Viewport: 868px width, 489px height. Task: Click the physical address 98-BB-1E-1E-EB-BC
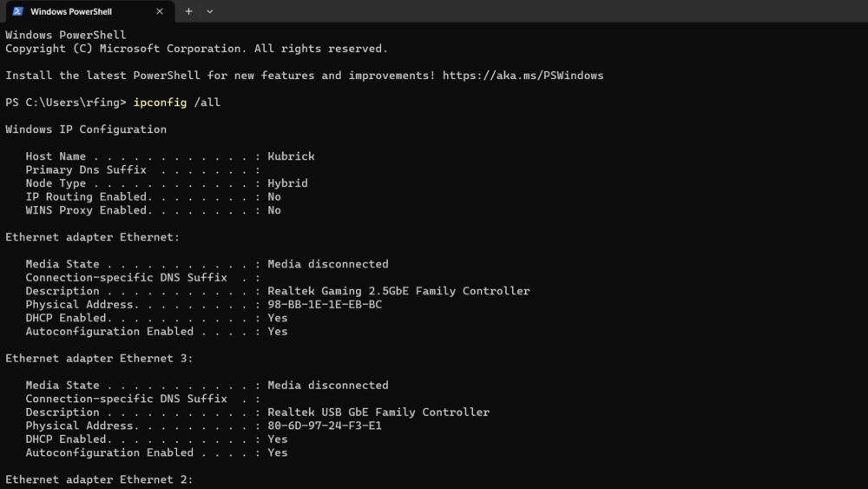325,305
